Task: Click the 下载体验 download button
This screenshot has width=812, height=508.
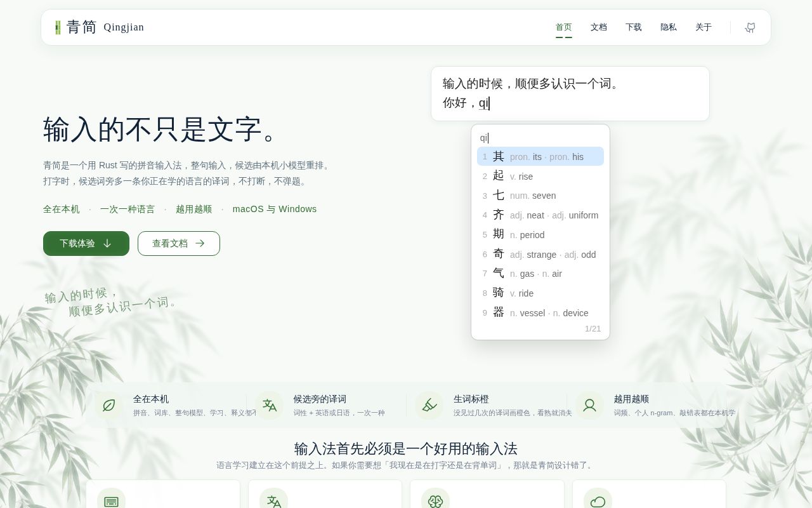Action: pyautogui.click(x=86, y=244)
